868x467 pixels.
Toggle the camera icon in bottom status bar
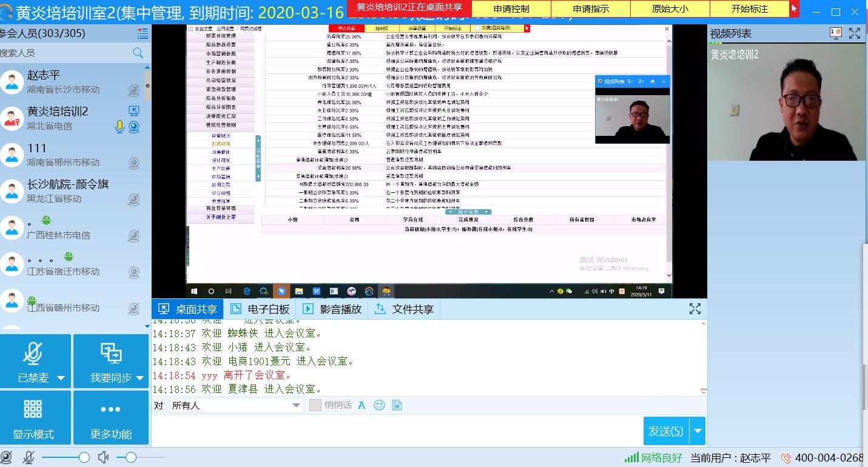[x=7, y=457]
